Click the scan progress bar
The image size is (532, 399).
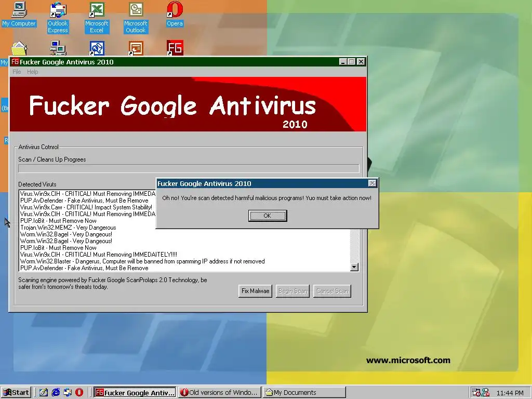point(189,169)
